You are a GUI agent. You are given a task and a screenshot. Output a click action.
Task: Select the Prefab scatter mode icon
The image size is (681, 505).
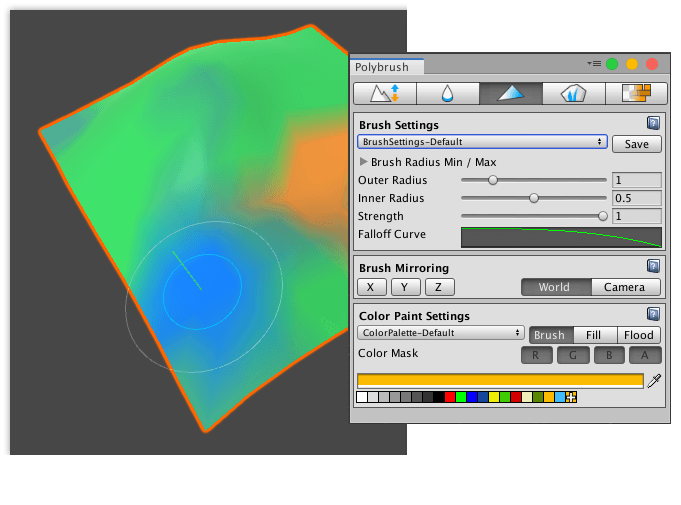574,93
